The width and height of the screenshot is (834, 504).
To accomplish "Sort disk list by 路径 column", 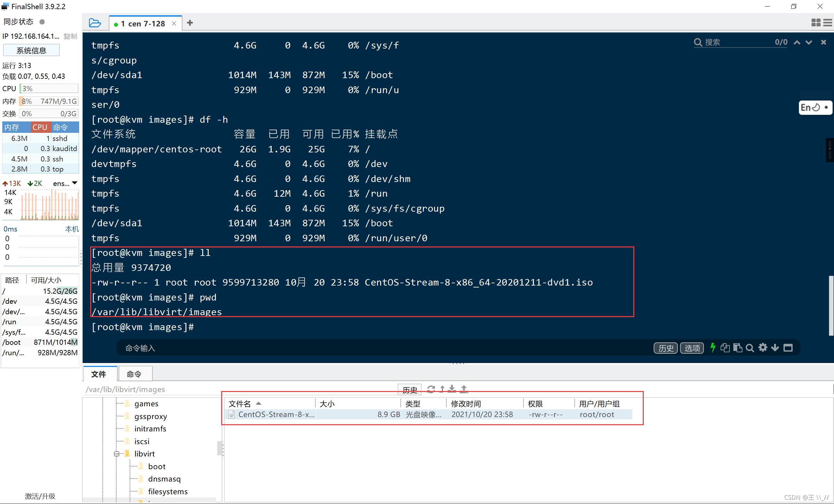I will (x=14, y=280).
